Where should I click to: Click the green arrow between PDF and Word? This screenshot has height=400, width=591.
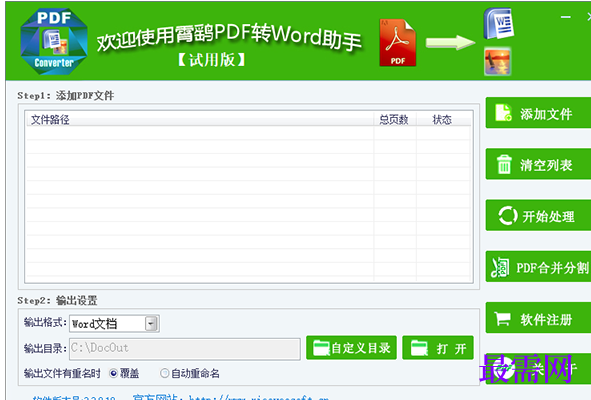pyautogui.click(x=450, y=43)
